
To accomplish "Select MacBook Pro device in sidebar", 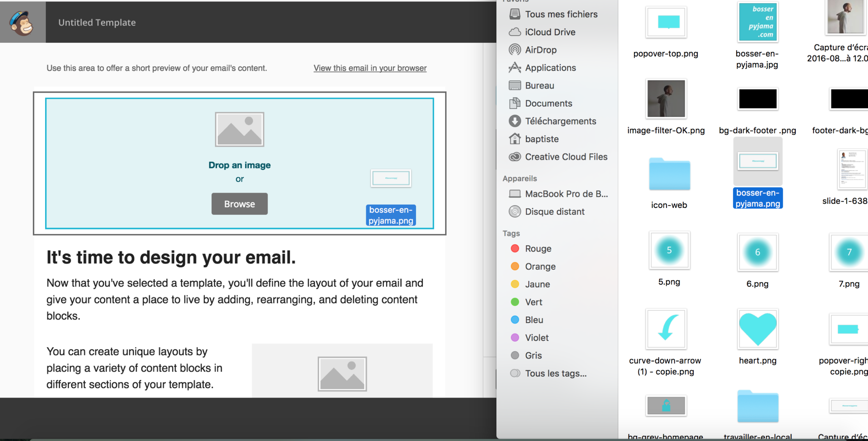I will point(566,194).
